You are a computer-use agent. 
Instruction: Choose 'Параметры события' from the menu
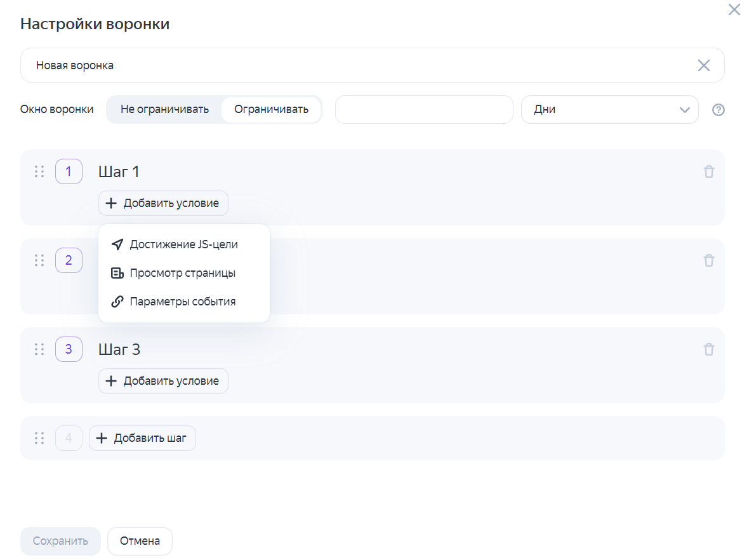tap(184, 302)
